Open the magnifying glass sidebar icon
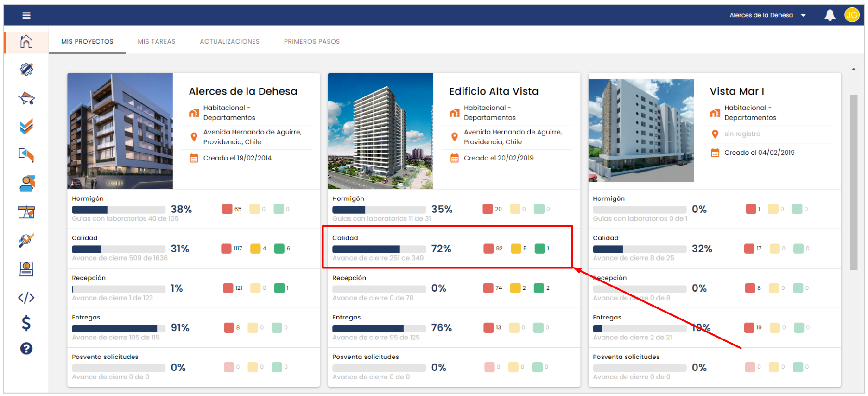 click(26, 240)
